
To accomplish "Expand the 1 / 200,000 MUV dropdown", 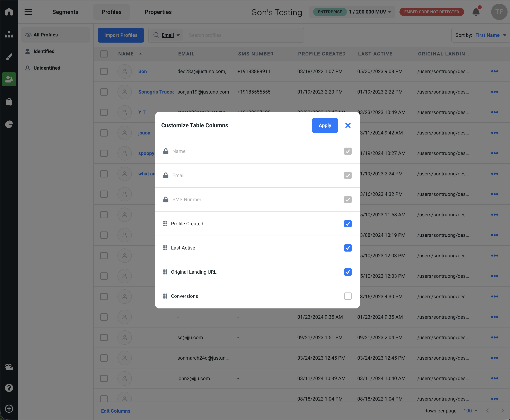I will point(370,12).
